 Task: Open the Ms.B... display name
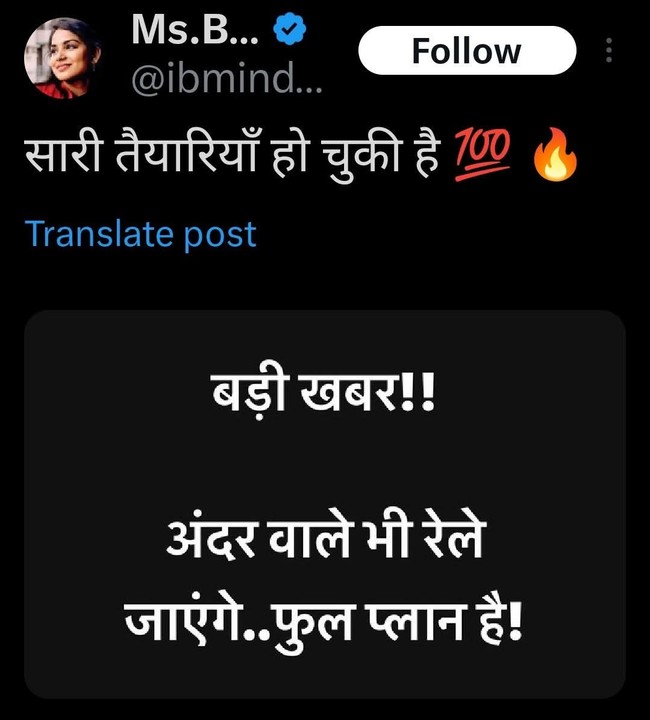pos(195,30)
